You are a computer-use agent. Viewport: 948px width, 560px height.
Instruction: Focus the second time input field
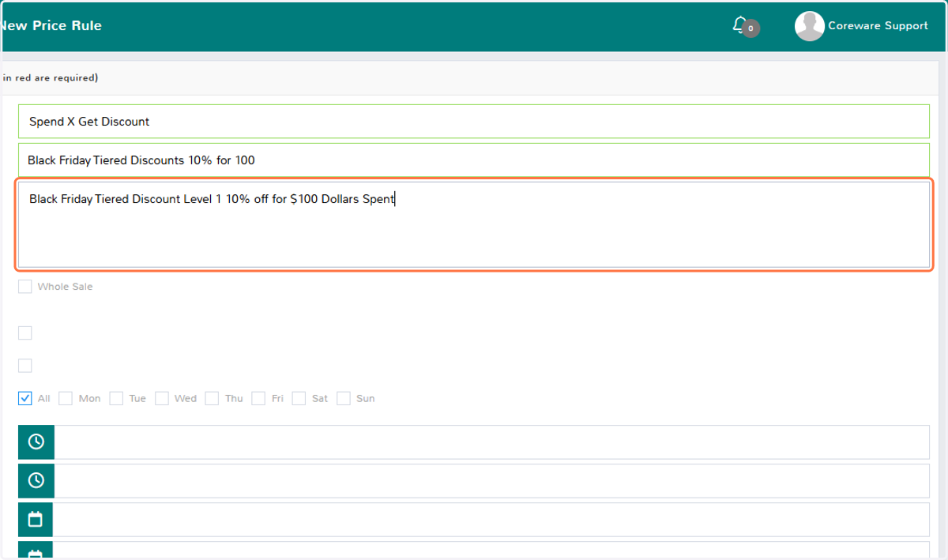(491, 480)
